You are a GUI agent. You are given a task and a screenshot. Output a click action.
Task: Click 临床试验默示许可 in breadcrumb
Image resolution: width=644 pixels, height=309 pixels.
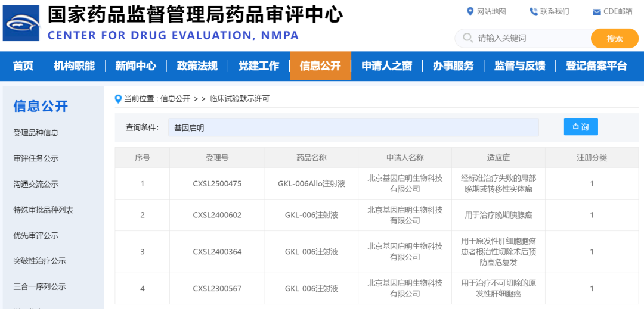240,99
